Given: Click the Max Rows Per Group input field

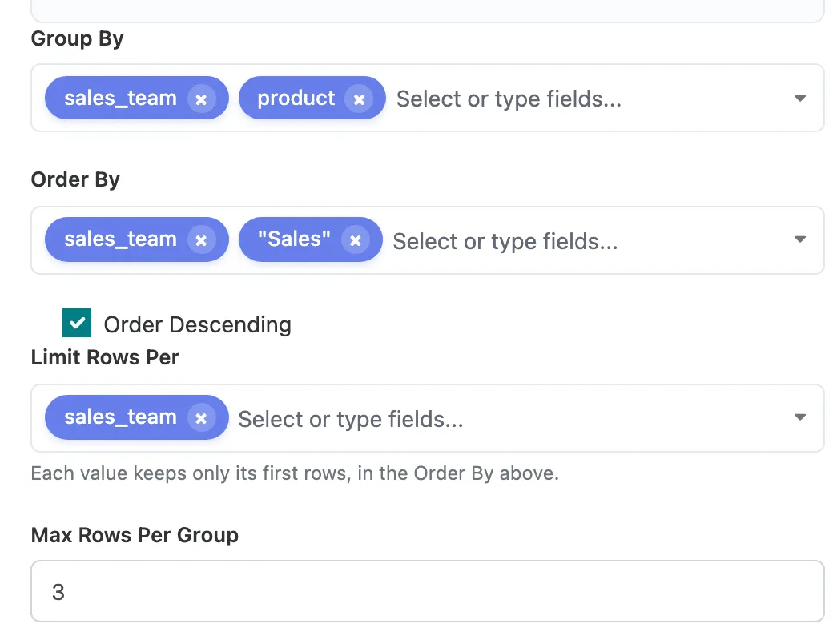Looking at the screenshot, I should [x=428, y=591].
